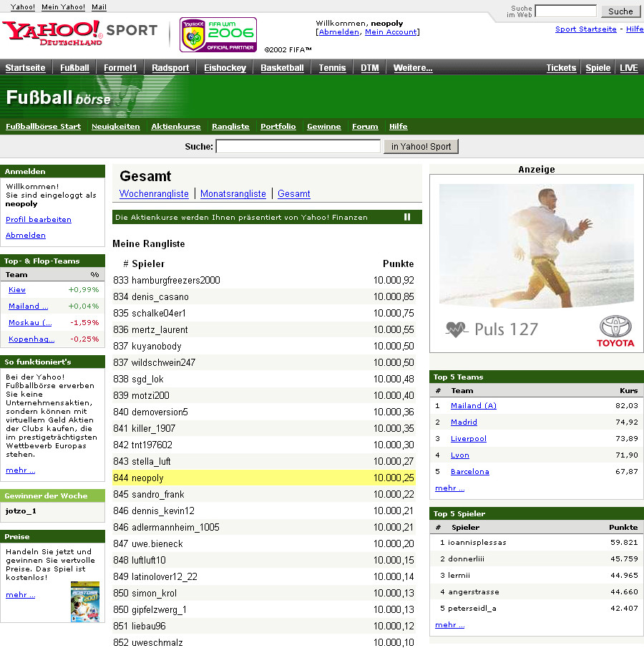The width and height of the screenshot is (644, 648).
Task: Select the Gesamt ranking link
Action: tap(293, 194)
